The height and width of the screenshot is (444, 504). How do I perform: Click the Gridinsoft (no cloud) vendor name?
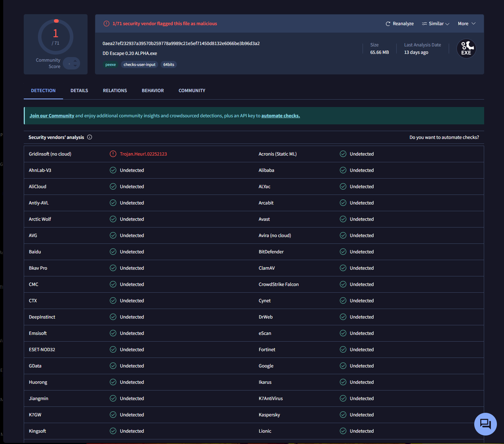(x=50, y=154)
